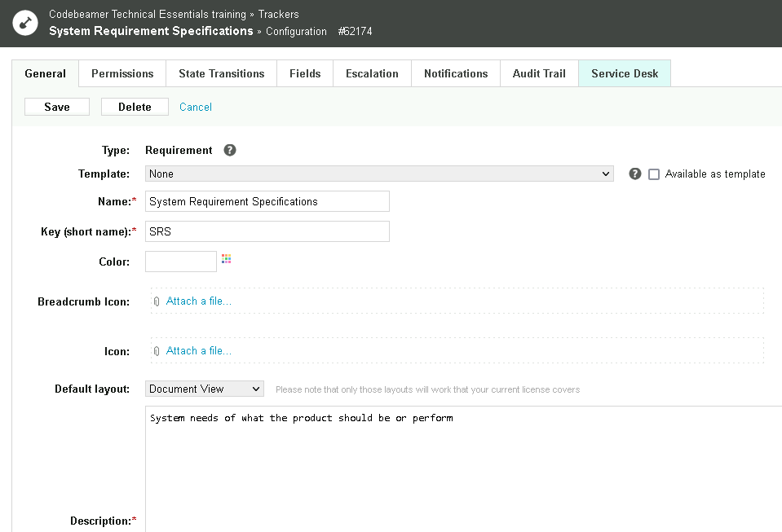This screenshot has width=782, height=532.
Task: Open Codebeamer Technical Essentials training breadcrumb
Action: tap(148, 14)
